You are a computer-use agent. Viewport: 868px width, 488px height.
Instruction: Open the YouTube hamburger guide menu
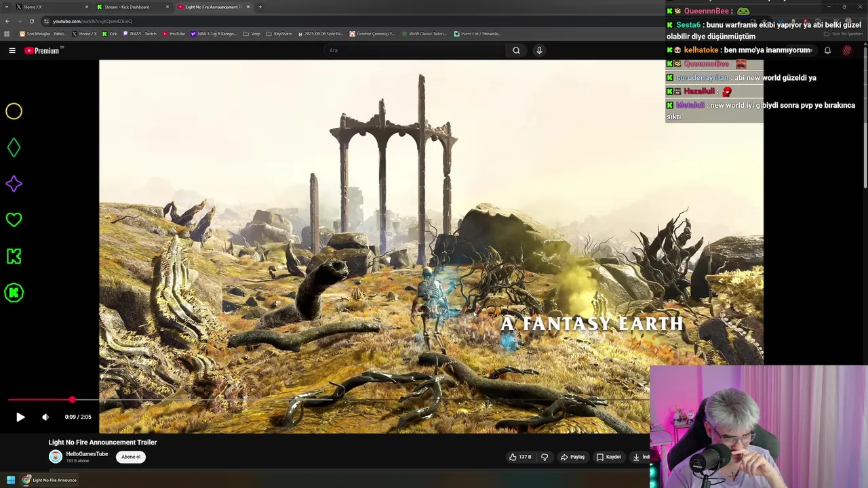[x=12, y=50]
